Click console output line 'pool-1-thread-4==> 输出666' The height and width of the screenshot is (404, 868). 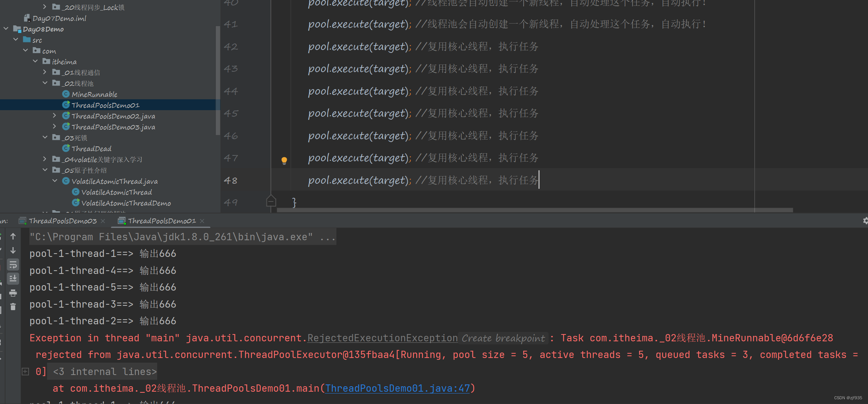(x=103, y=270)
